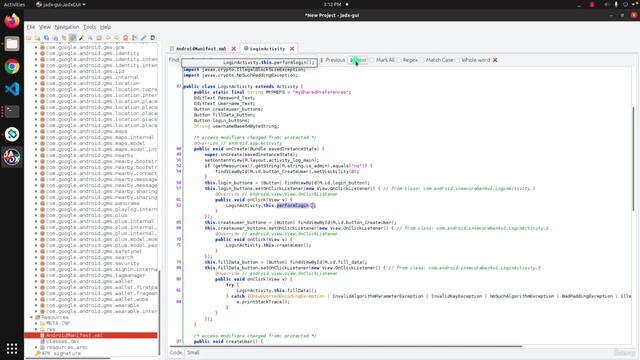640x360 pixels.
Task: Collapse the Resources tree node
Action: point(31,317)
